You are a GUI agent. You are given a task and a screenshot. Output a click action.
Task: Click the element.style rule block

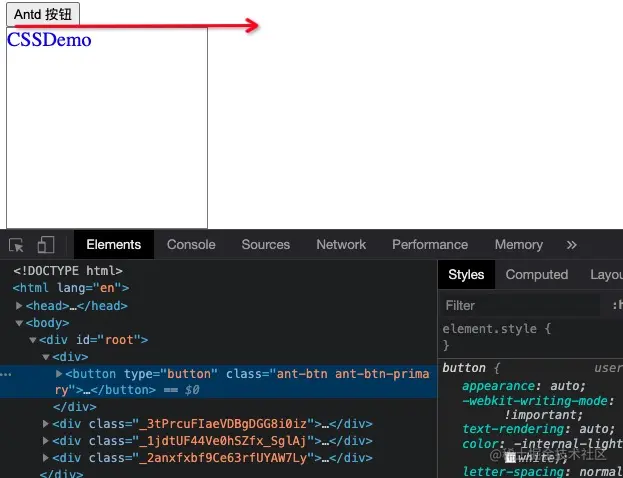tap(497, 337)
